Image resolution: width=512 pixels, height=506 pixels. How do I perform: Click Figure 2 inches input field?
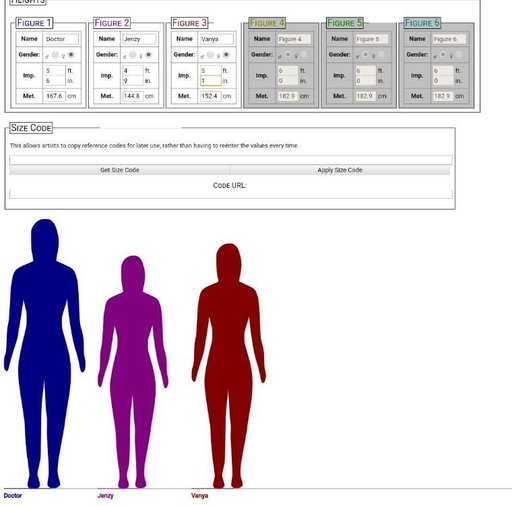[133, 81]
